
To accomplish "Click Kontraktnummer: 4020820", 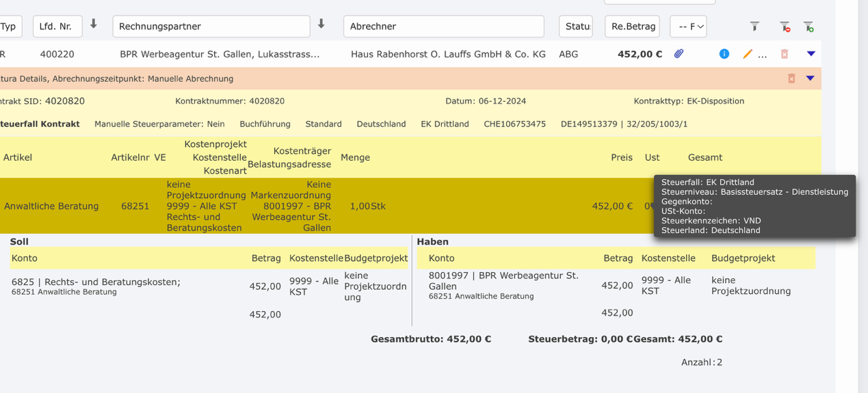I will tap(230, 101).
